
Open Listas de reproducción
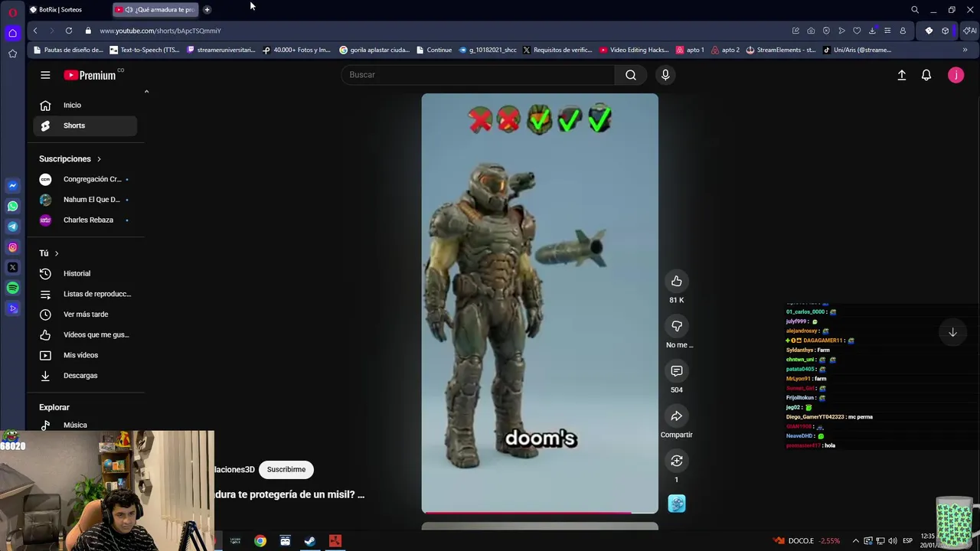85,294
